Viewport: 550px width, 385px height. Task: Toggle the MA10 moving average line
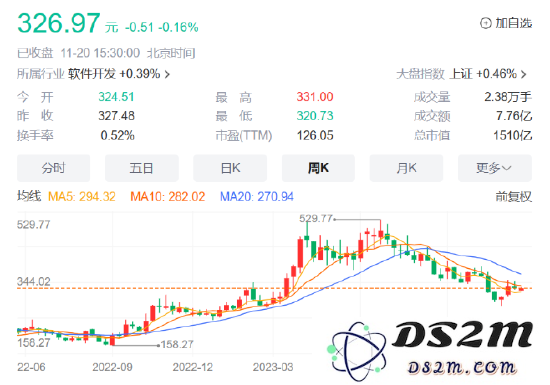167,197
